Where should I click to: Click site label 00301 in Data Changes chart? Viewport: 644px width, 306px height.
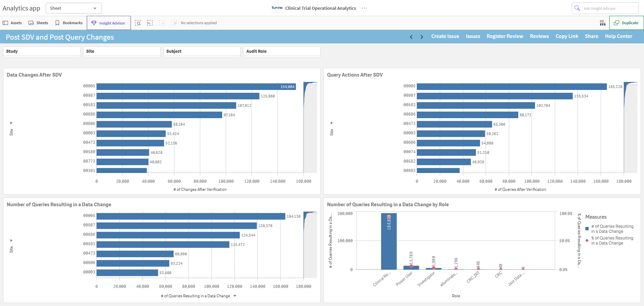[89, 171]
